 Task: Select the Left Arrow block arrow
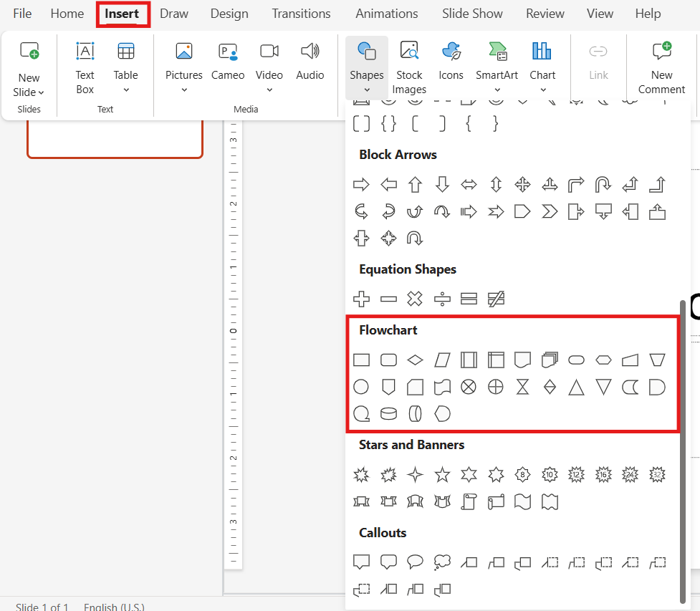pos(388,184)
